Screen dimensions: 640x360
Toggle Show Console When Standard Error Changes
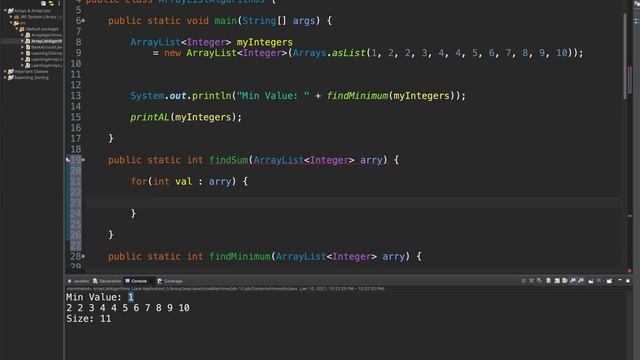point(581,281)
